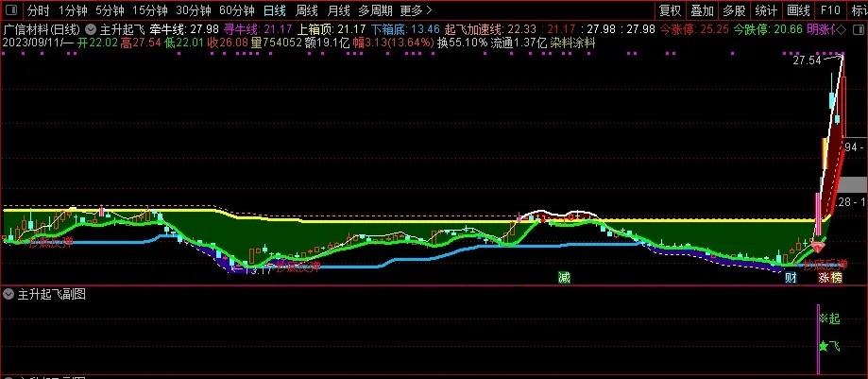This screenshot has height=379, width=868.
Task: Click the open price 开22.02
Action: coord(98,43)
